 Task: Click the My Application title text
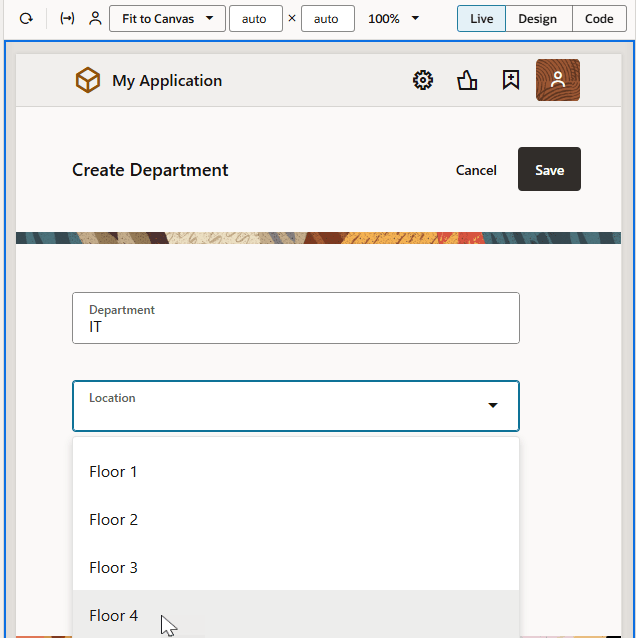click(167, 81)
